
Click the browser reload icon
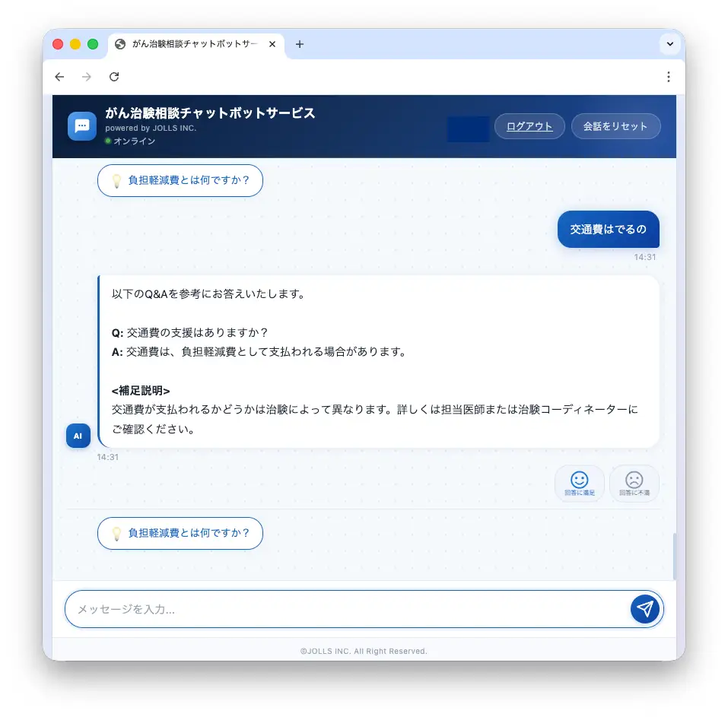(114, 77)
